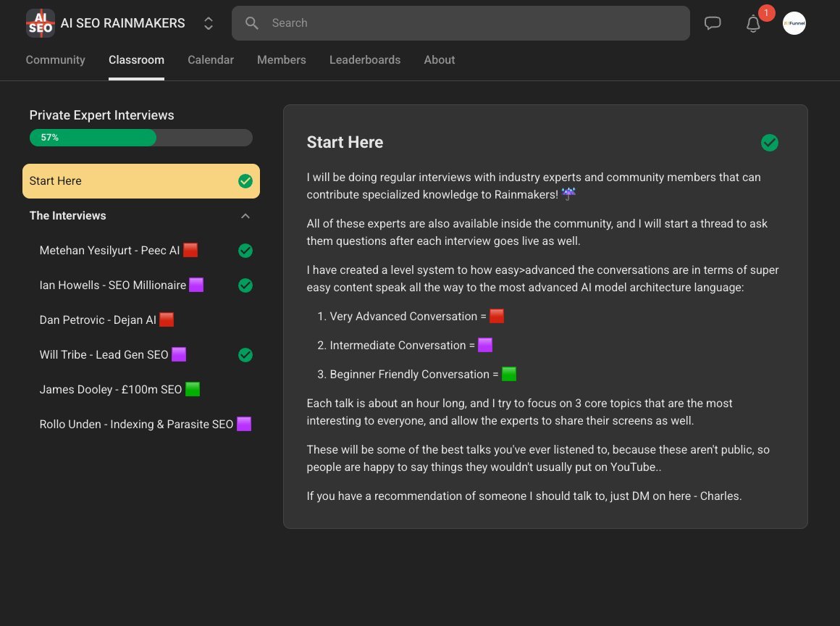The image size is (840, 626).
Task: Select the Classroom tab
Action: 136,60
